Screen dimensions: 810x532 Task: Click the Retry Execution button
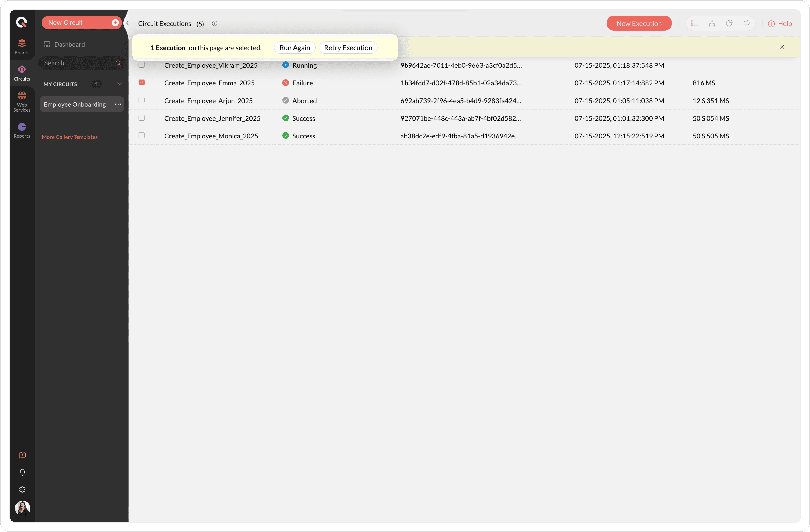(348, 48)
